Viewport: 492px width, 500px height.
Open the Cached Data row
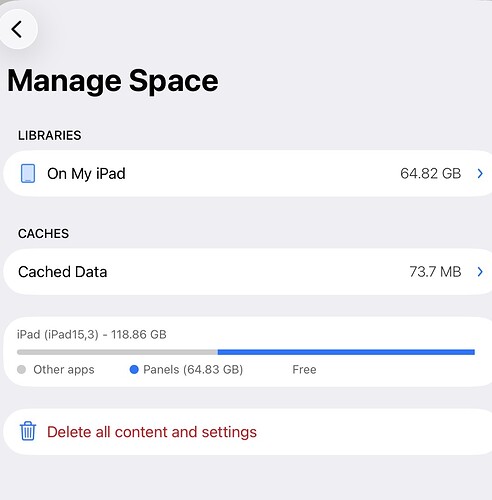[x=248, y=272]
